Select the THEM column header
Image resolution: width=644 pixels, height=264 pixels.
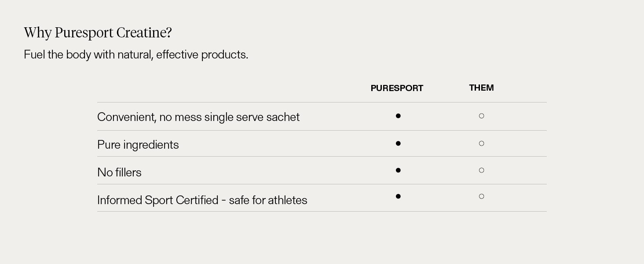point(481,88)
